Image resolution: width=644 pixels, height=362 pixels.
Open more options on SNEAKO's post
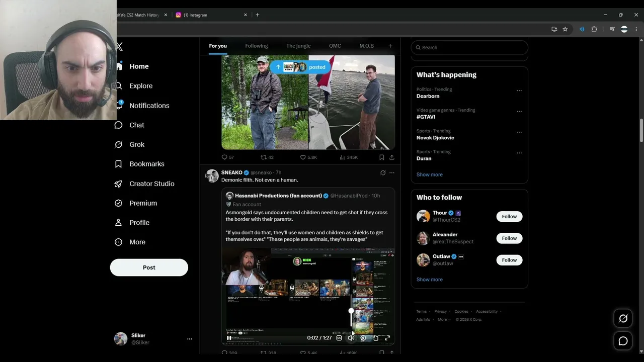tap(392, 173)
